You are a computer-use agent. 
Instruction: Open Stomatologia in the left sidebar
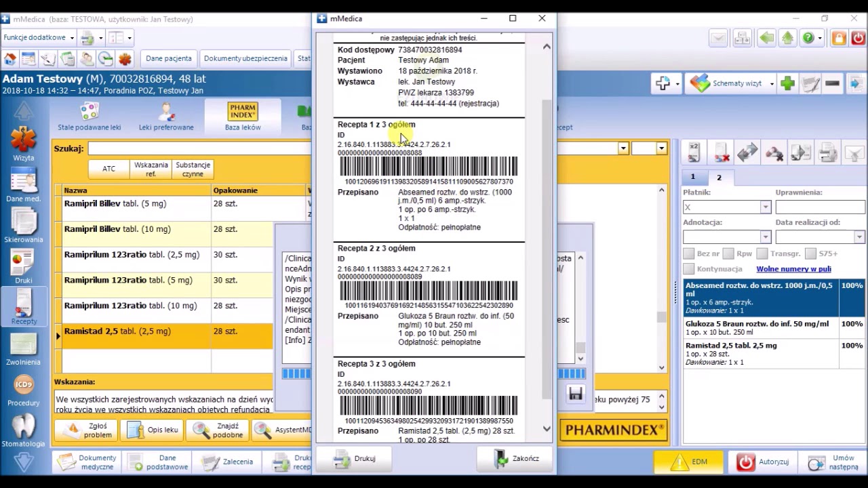coord(24,430)
